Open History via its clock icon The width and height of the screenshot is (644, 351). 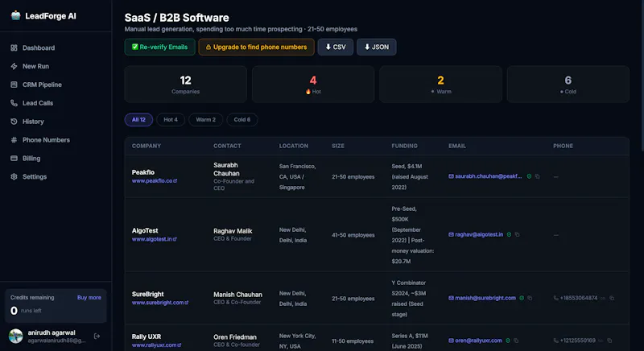14,122
